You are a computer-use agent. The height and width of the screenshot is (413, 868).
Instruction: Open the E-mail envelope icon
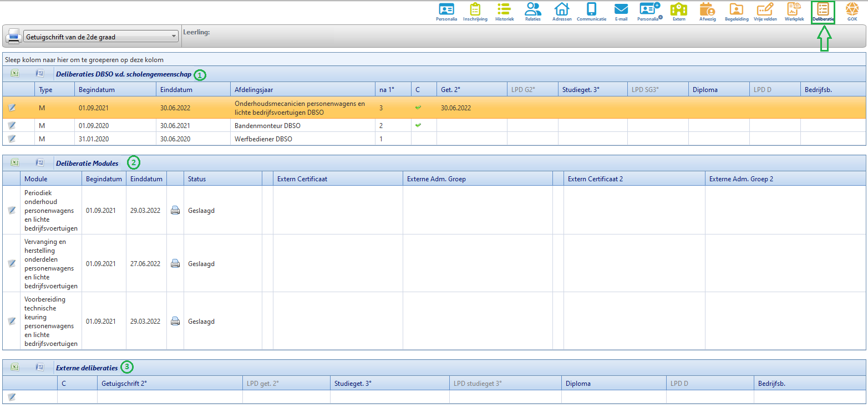[621, 9]
